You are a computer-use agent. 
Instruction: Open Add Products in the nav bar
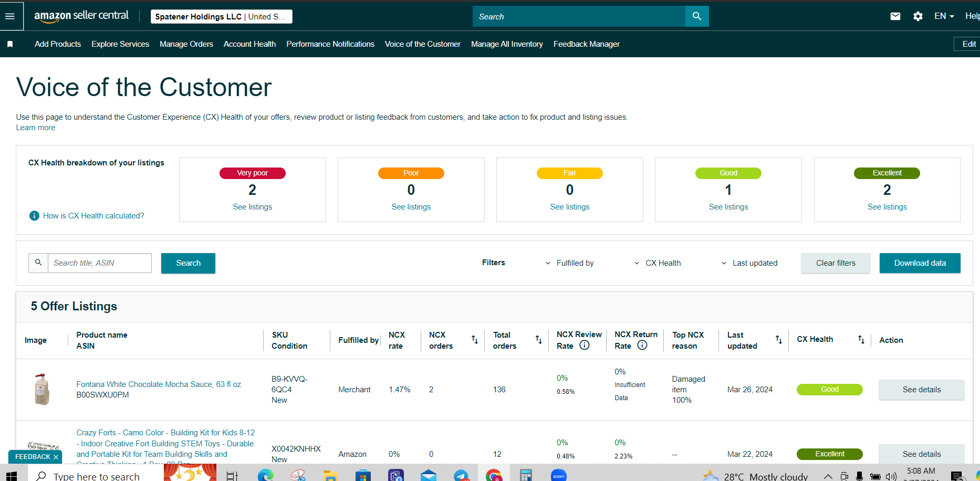[x=58, y=44]
